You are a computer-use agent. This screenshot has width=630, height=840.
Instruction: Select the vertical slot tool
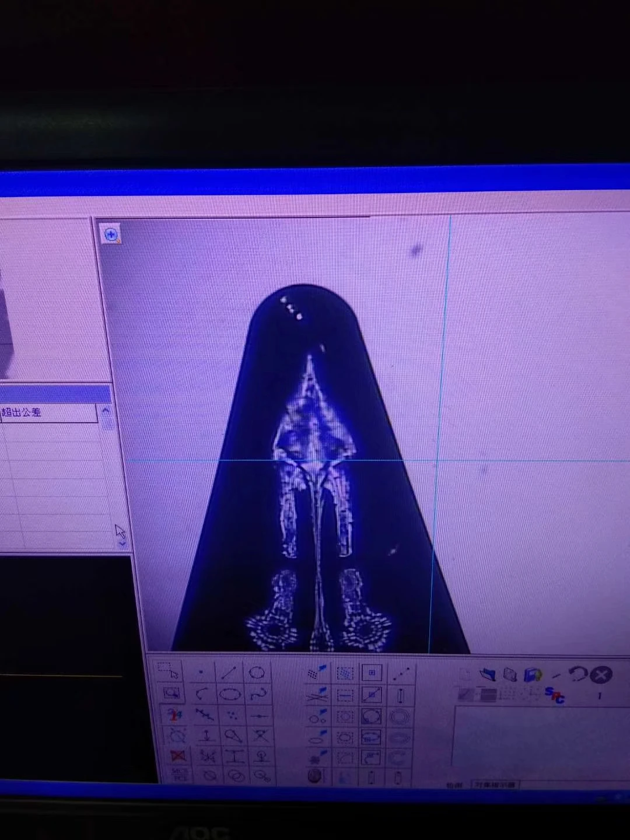[400, 695]
